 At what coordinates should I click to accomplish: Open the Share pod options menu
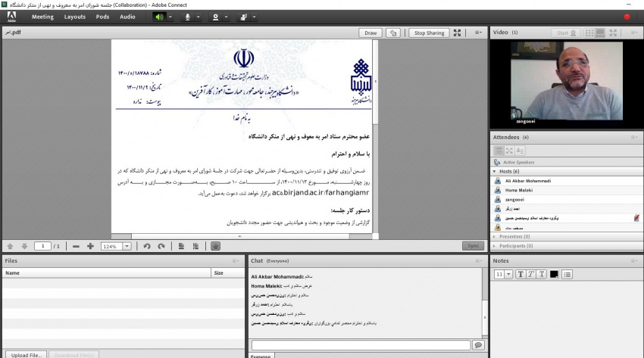(x=478, y=33)
